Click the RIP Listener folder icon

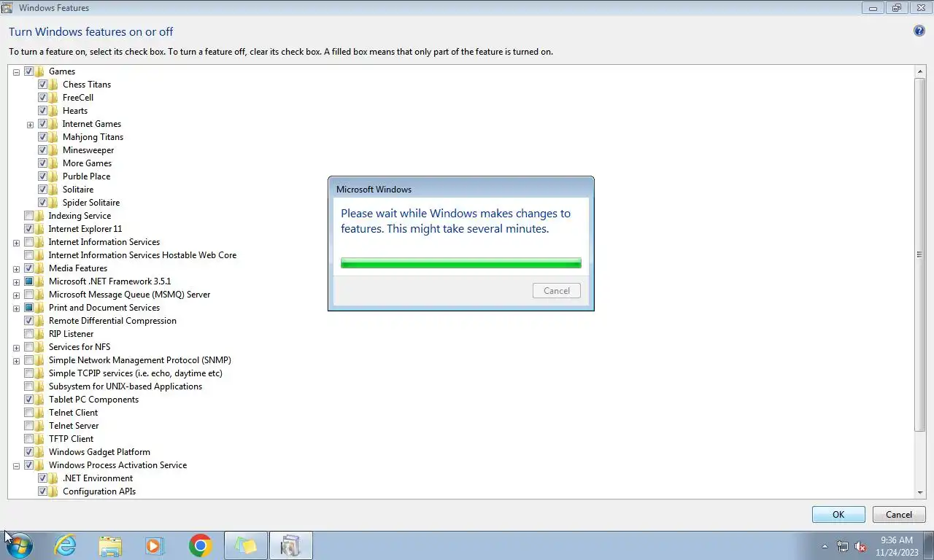click(x=39, y=334)
